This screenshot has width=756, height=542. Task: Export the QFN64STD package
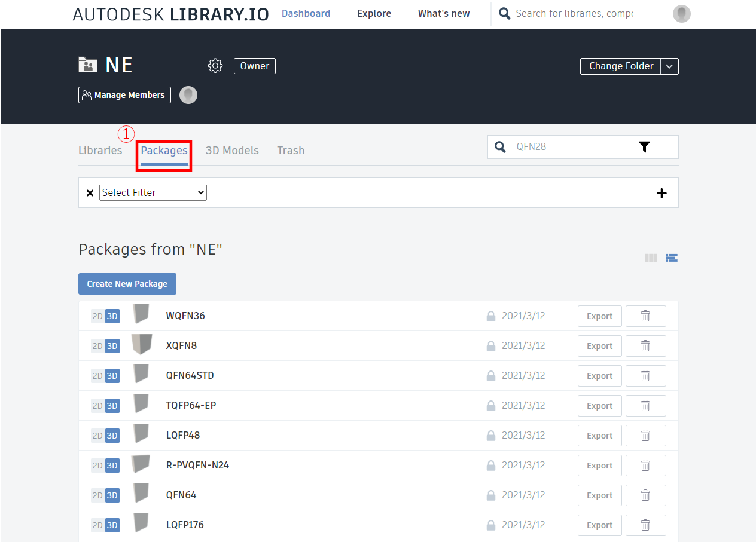tap(599, 376)
